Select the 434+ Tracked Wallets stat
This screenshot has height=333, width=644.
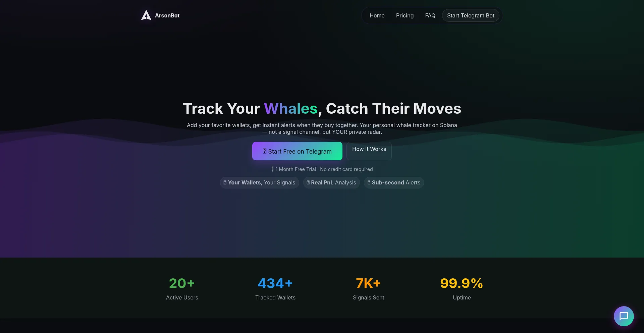click(275, 288)
